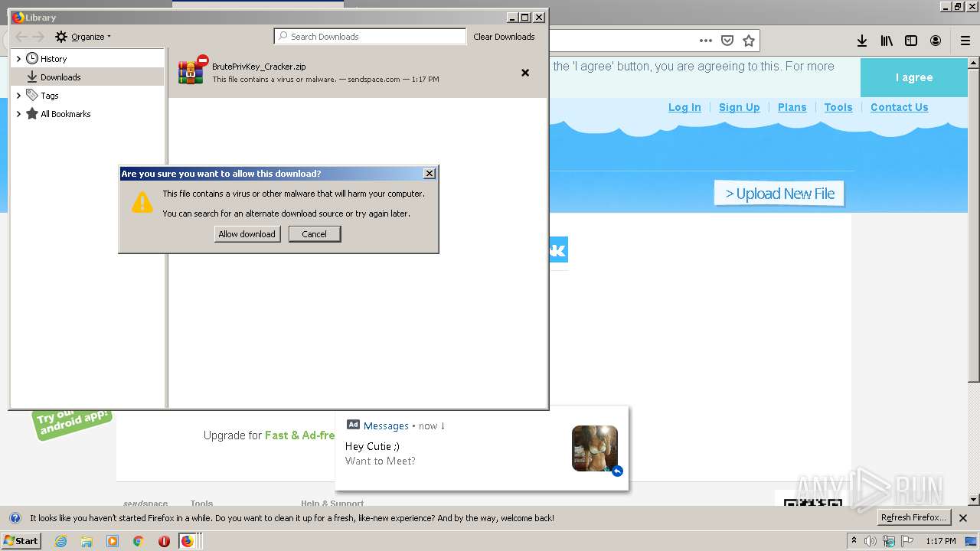The height and width of the screenshot is (551, 980).
Task: Remove BrutePrivKey_Cracker.zip from downloads list
Action: click(x=525, y=73)
